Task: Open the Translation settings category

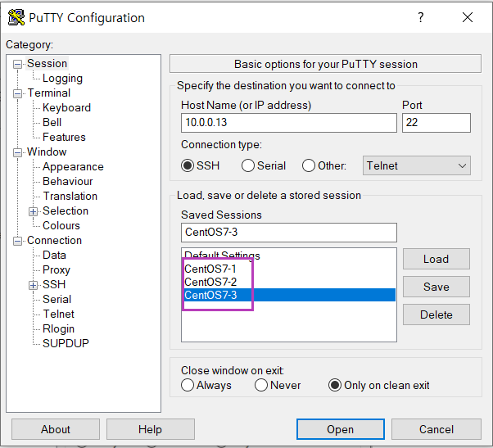Action: [70, 197]
